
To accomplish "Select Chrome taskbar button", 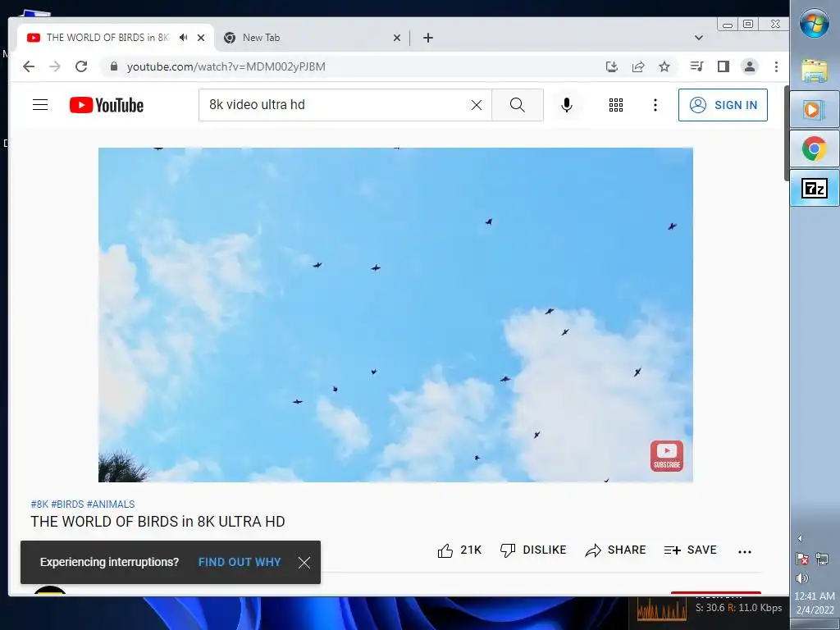I will [x=815, y=148].
